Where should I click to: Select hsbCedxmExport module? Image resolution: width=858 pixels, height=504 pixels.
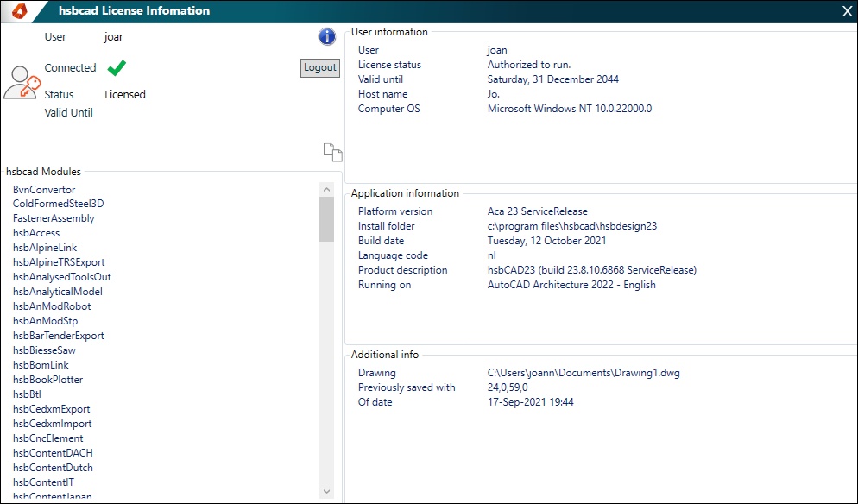(x=52, y=409)
